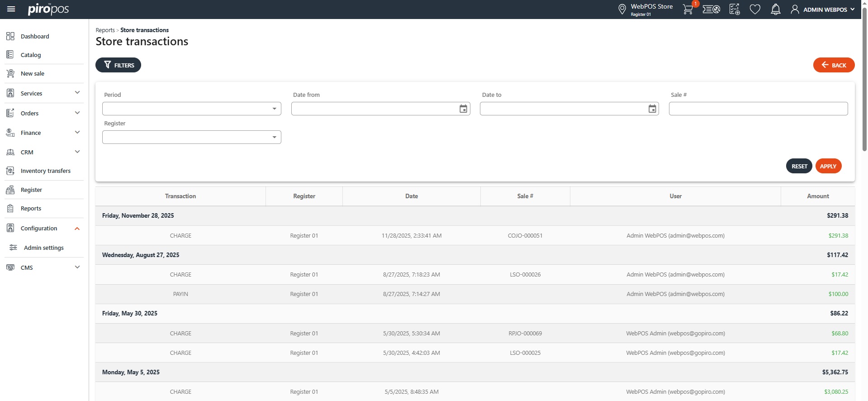The image size is (868, 401).
Task: Open the Date from calendar picker
Action: coord(463,109)
